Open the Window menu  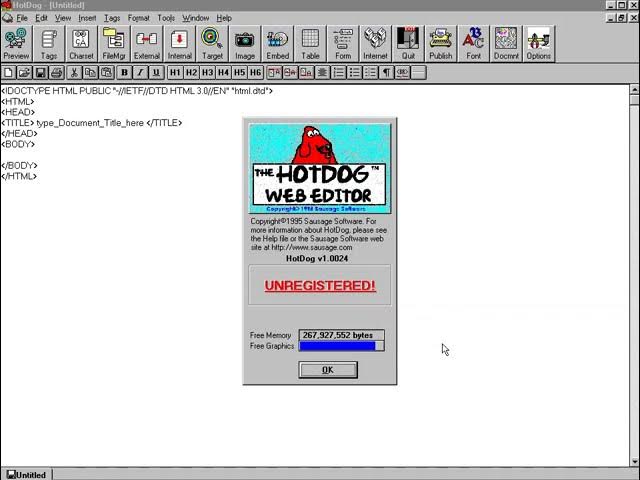[196, 18]
